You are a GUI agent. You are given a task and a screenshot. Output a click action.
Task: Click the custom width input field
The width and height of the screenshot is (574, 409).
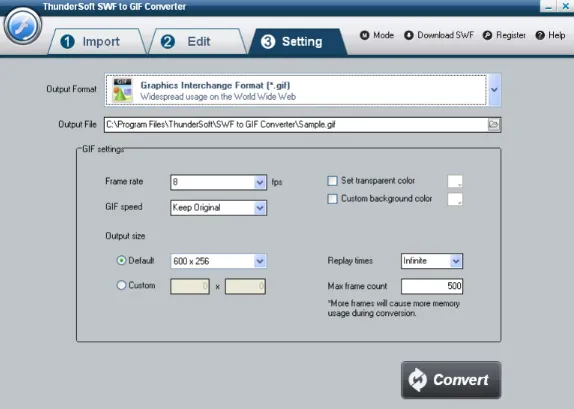tap(190, 286)
